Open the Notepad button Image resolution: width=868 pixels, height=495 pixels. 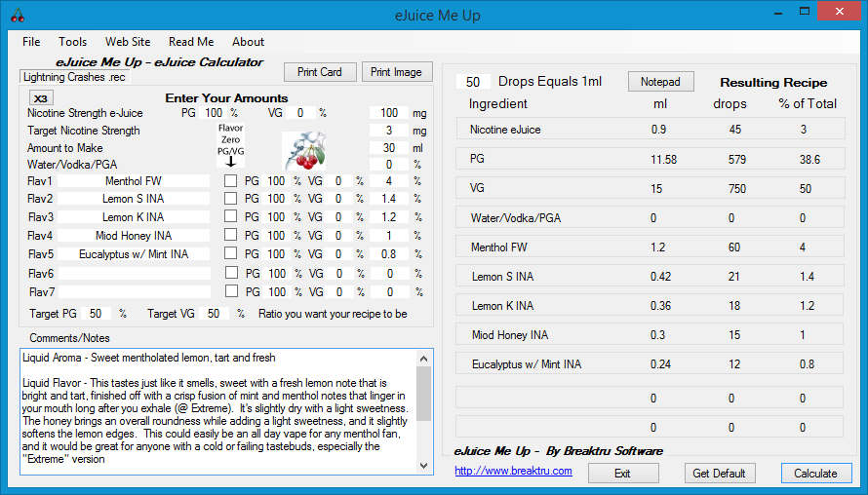[660, 82]
